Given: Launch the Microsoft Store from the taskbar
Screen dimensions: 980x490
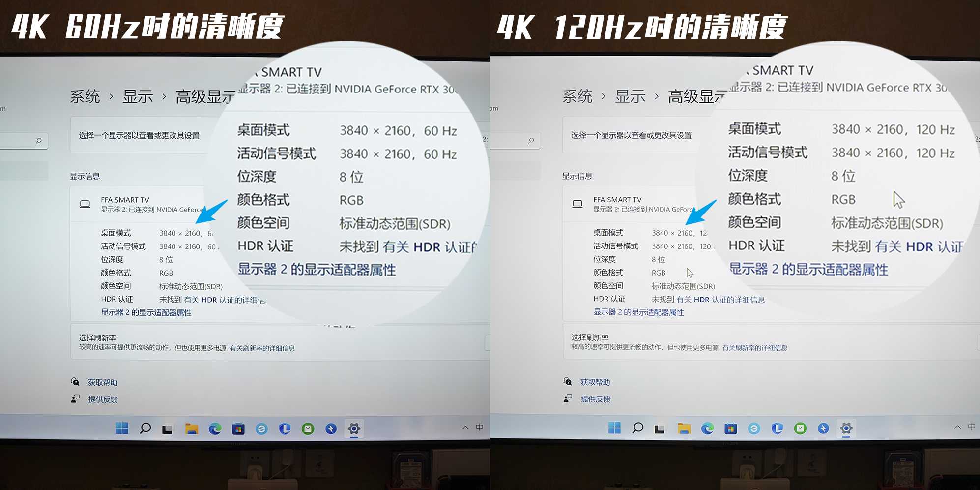Looking at the screenshot, I should 238,429.
